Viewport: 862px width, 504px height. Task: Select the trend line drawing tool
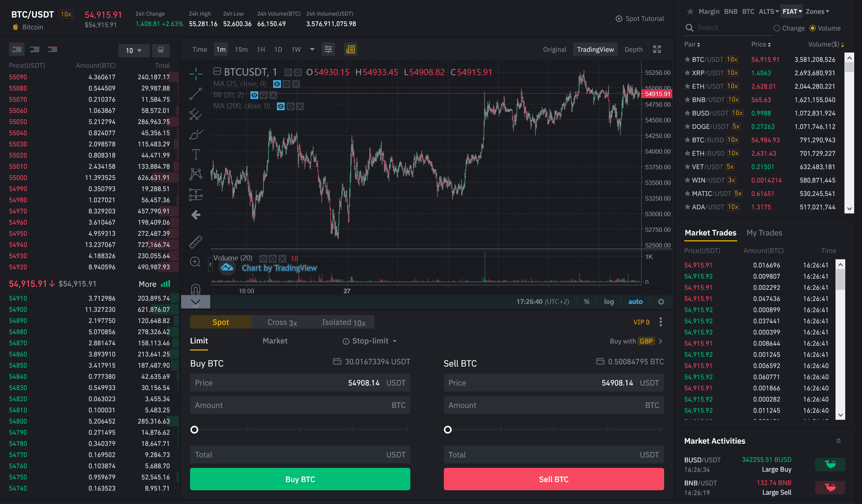coord(195,94)
